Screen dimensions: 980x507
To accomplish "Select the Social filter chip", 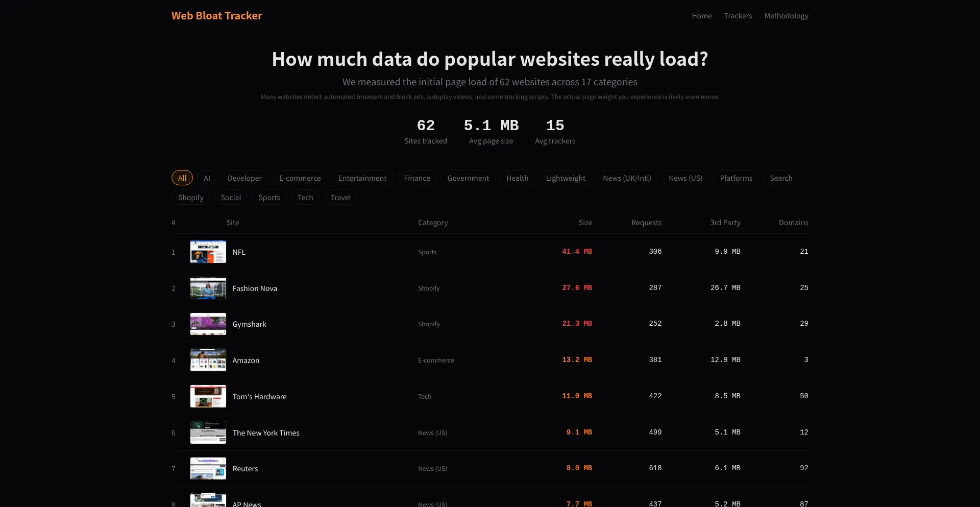I will click(231, 197).
